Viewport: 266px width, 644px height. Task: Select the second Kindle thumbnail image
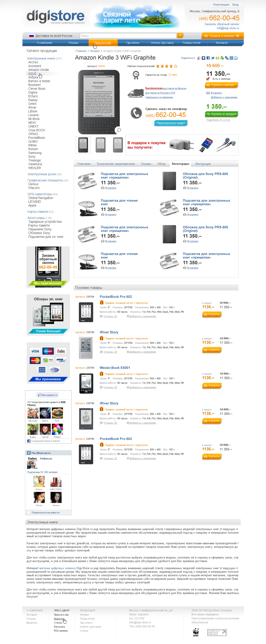click(x=101, y=145)
